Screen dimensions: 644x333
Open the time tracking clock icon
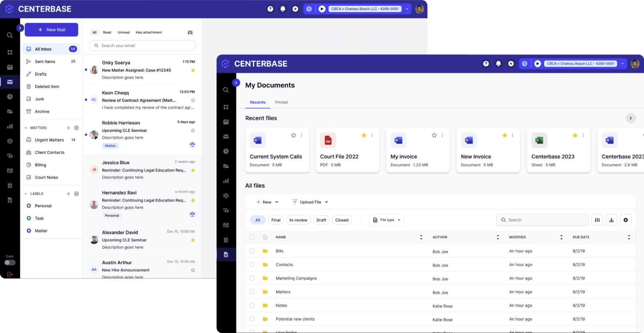click(x=226, y=151)
